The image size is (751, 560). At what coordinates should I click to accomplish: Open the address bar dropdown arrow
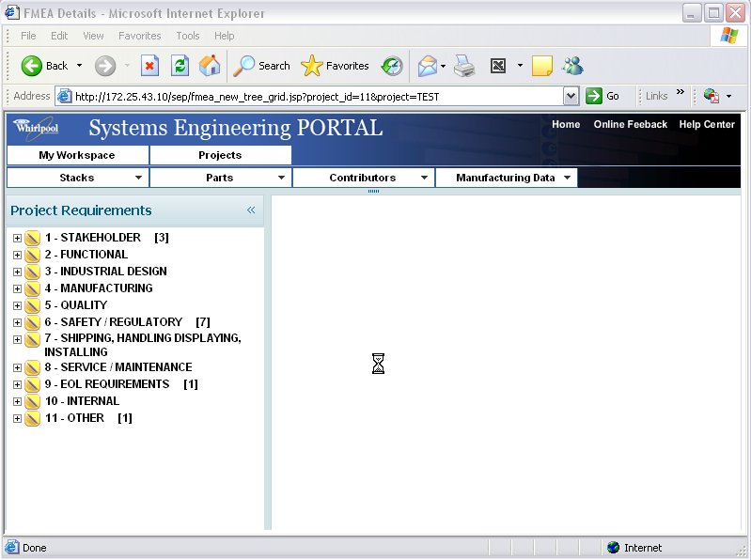click(x=571, y=97)
